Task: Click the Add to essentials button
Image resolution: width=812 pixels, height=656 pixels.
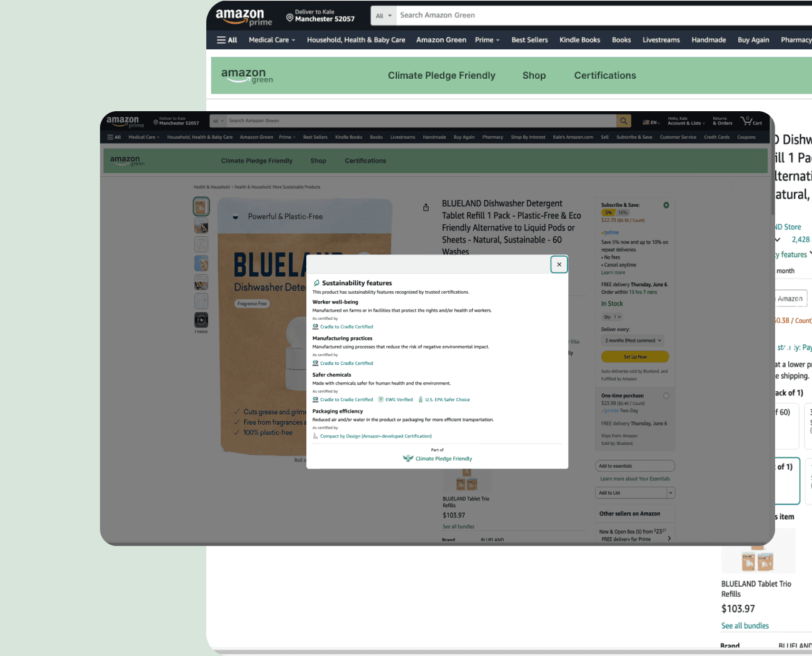Action: [x=636, y=466]
